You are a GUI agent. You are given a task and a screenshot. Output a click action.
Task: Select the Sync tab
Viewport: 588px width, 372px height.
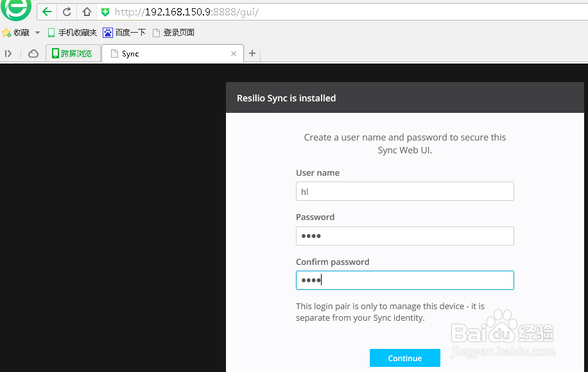click(x=173, y=54)
